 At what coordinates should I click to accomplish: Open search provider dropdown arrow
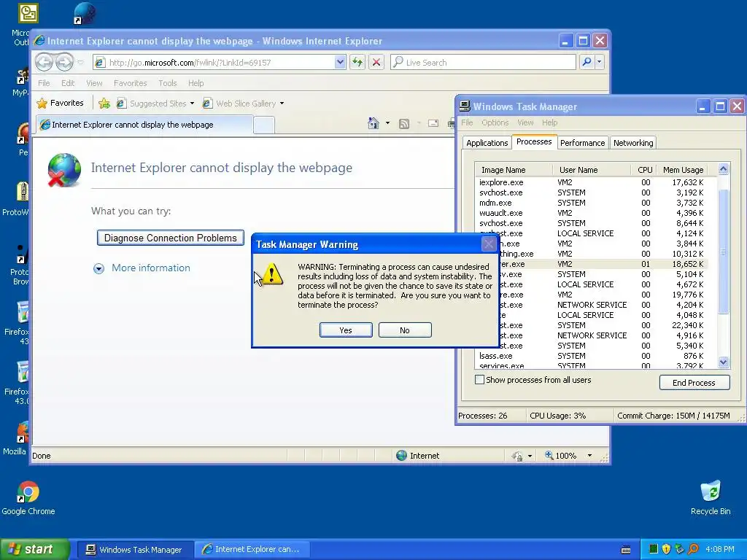point(600,62)
